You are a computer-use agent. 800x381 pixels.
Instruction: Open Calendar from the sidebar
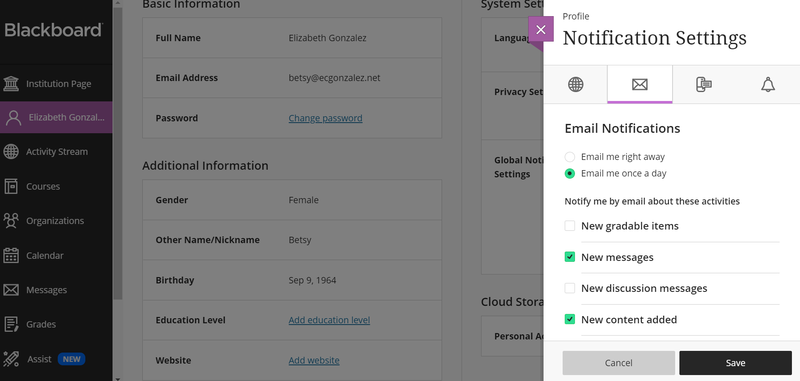click(45, 256)
